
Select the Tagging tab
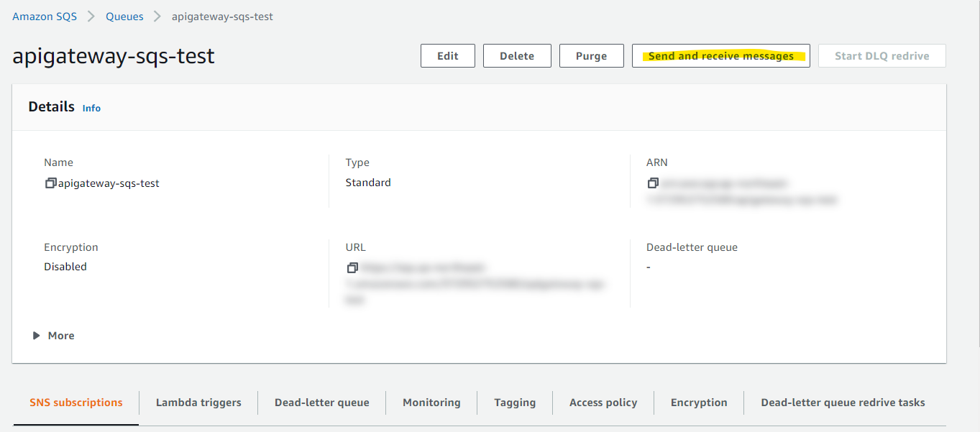coord(514,403)
